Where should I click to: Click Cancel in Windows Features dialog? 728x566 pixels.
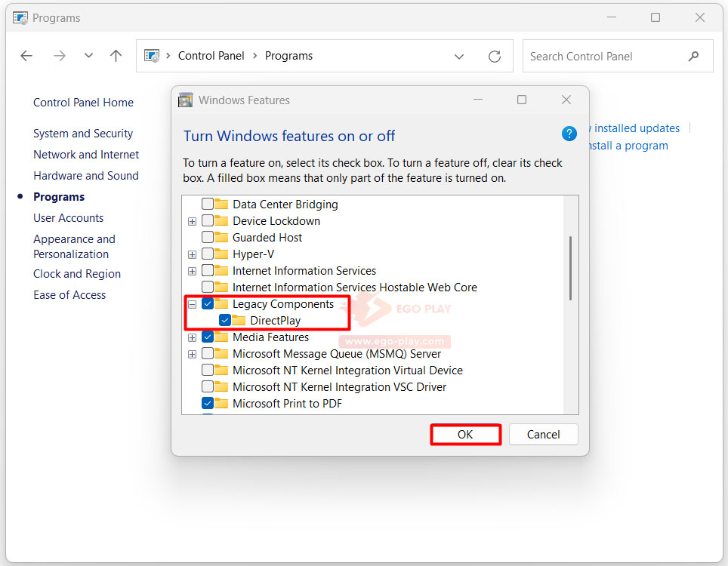point(543,435)
